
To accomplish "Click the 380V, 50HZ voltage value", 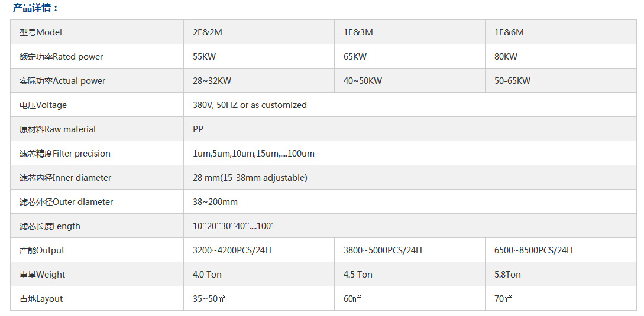I will pyautogui.click(x=250, y=105).
